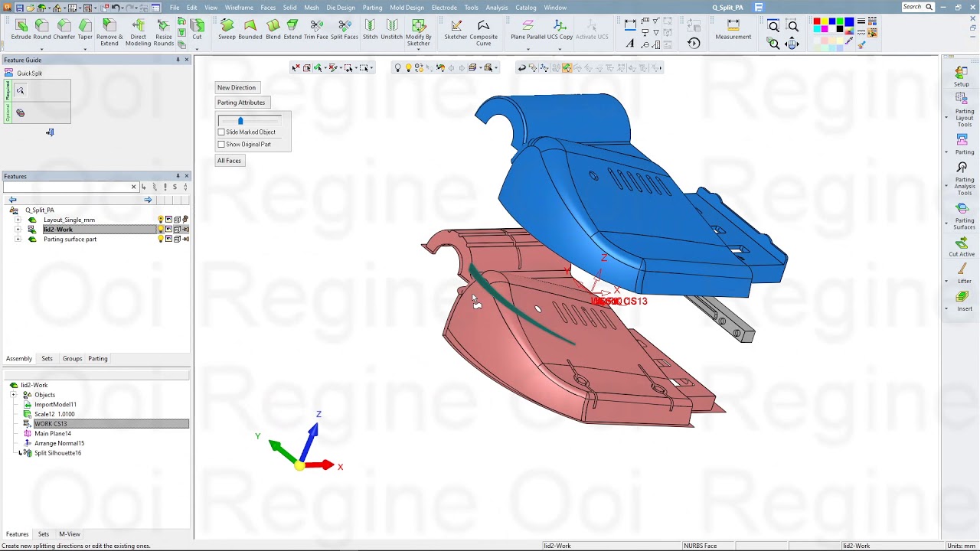The height and width of the screenshot is (551, 980).
Task: Select the Extrude tool
Action: click(21, 30)
